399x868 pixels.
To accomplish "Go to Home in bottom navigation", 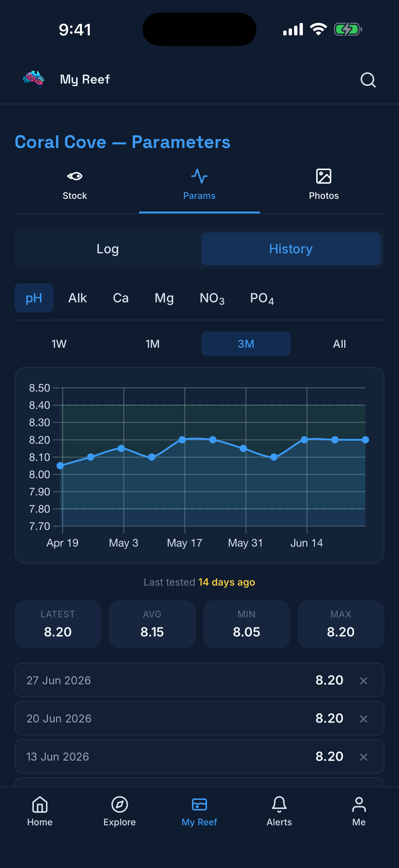I will [40, 811].
